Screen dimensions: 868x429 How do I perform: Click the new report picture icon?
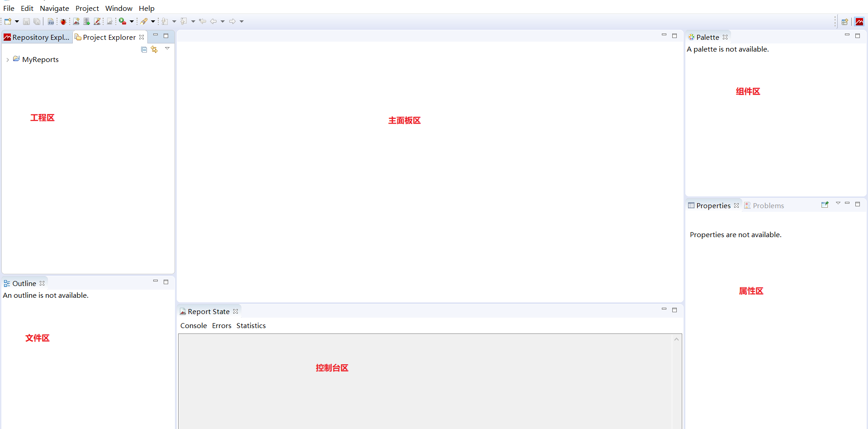76,21
